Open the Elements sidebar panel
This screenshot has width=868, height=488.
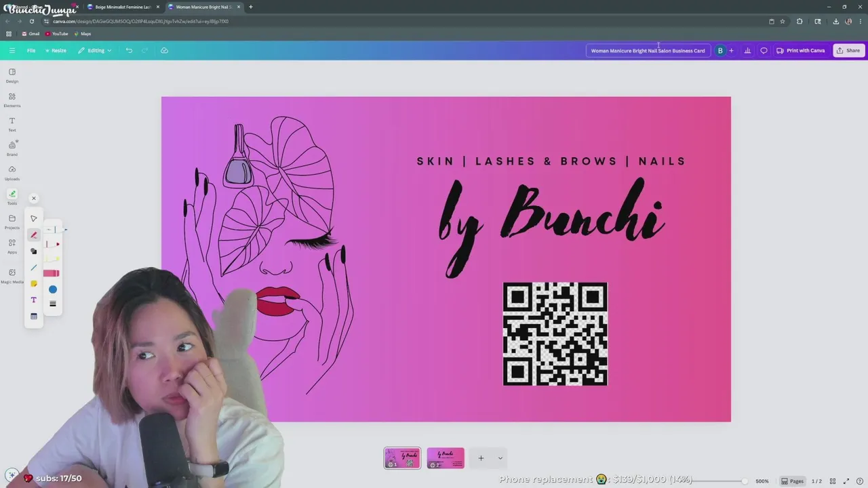point(12,100)
